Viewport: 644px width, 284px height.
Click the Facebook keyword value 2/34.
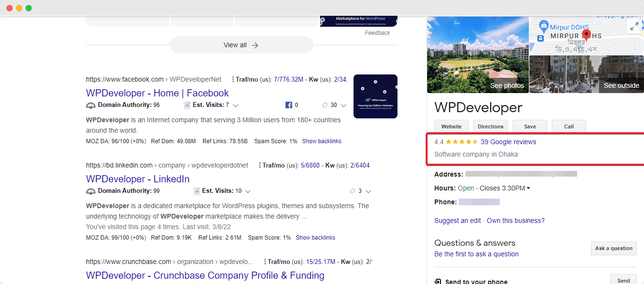tap(341, 79)
